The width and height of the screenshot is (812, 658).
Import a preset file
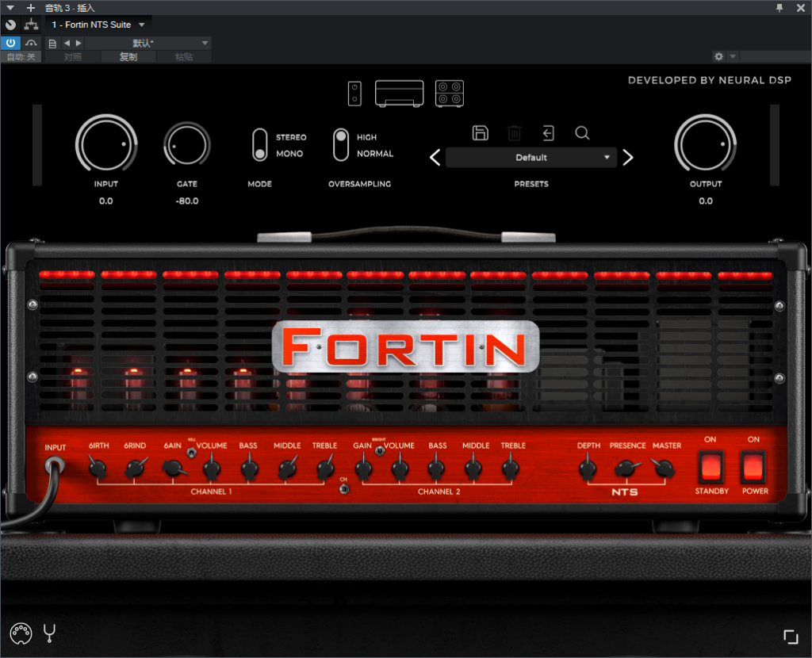(548, 133)
